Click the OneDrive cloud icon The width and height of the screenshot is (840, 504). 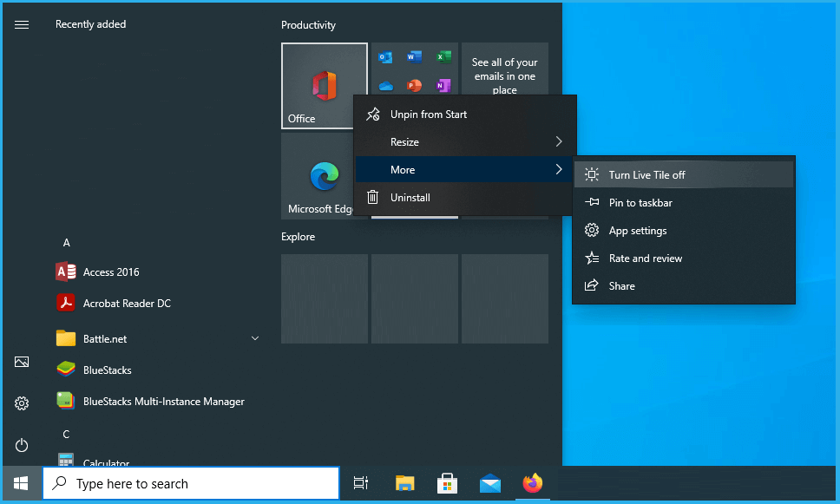click(x=384, y=85)
